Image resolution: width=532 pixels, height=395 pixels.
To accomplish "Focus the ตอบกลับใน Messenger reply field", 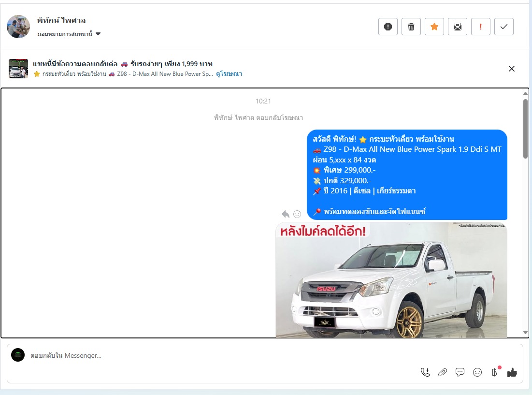I will click(217, 355).
